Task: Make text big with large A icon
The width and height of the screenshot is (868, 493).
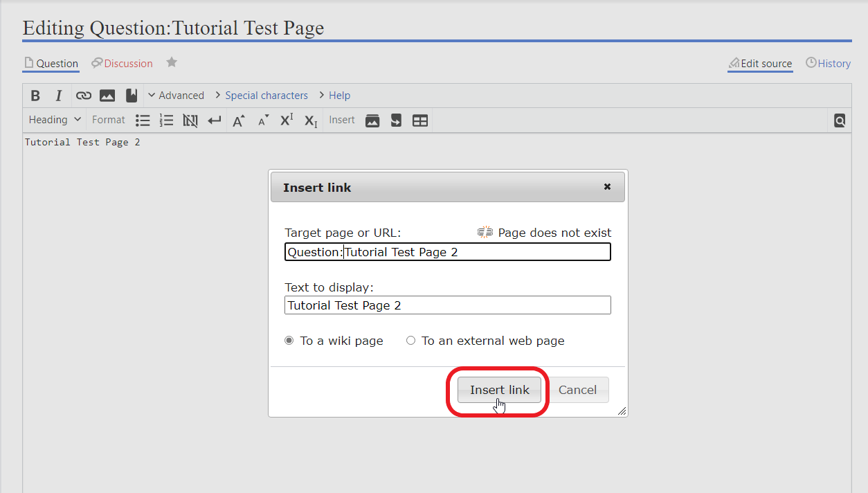Action: [x=238, y=120]
